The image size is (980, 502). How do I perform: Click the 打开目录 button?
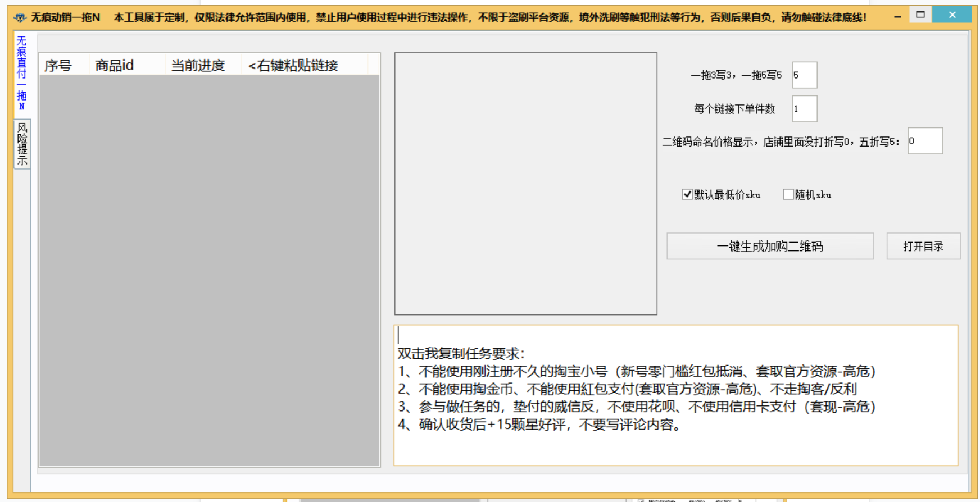923,246
